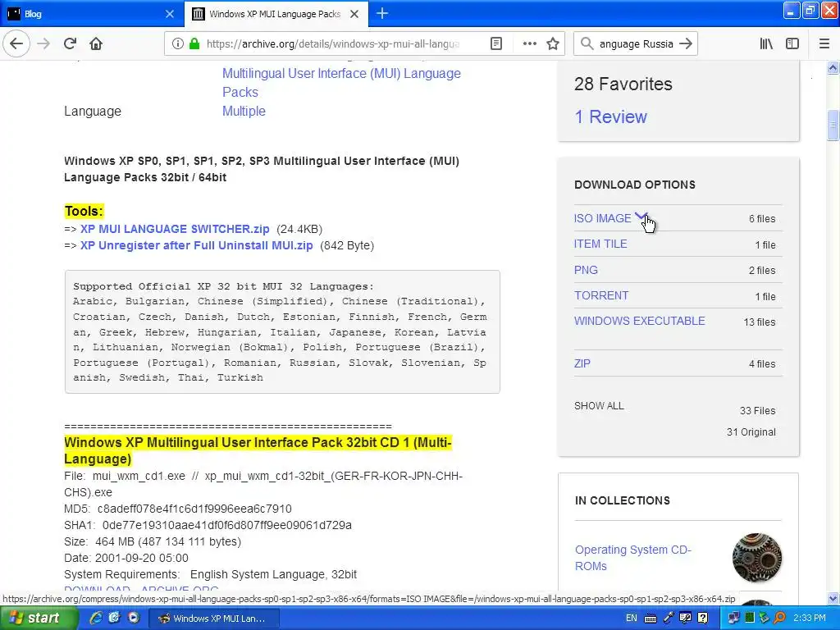840x630 pixels.
Task: Download via the TORRENT option
Action: click(601, 295)
